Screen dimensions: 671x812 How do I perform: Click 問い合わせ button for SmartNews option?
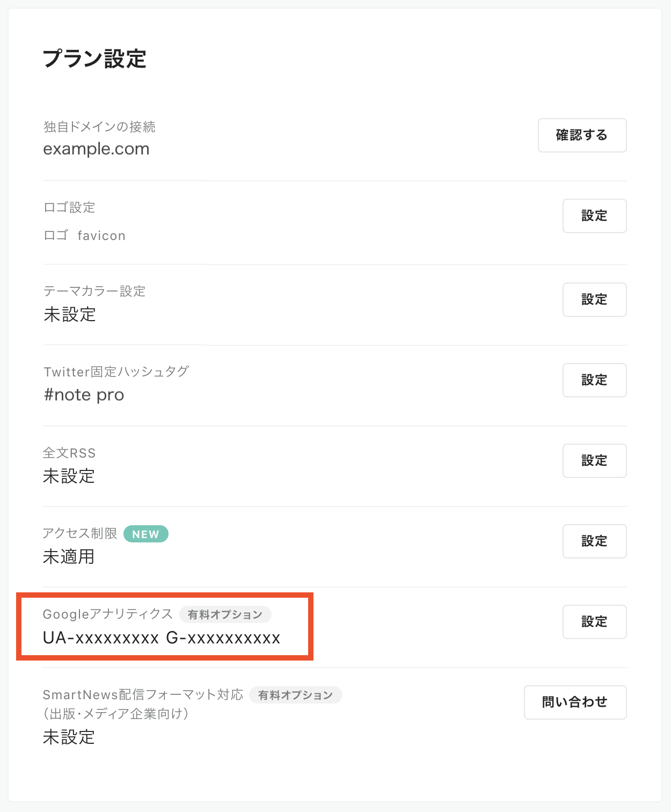click(x=575, y=702)
